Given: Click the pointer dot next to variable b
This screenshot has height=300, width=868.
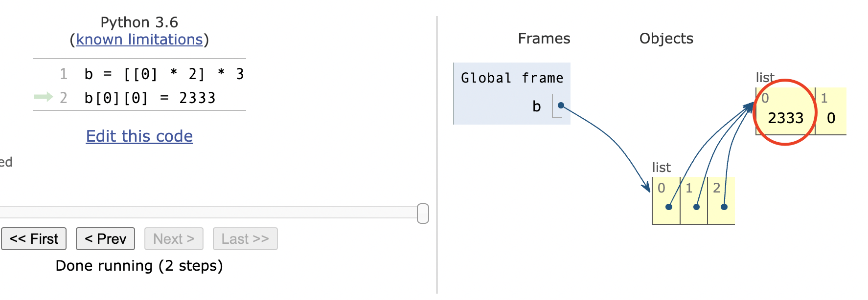Looking at the screenshot, I should pos(561,106).
